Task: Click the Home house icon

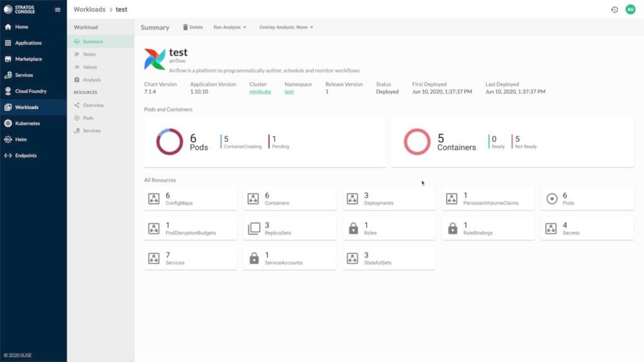Action: coord(8,26)
